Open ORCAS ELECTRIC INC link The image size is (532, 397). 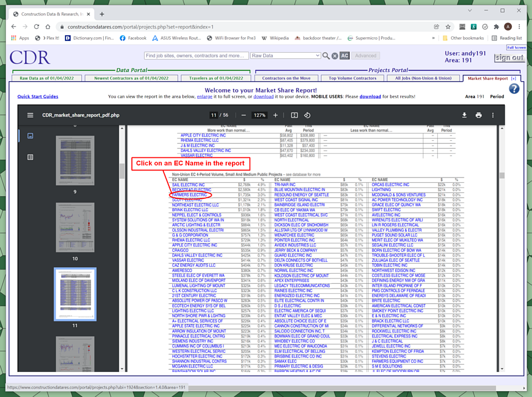coord(390,185)
